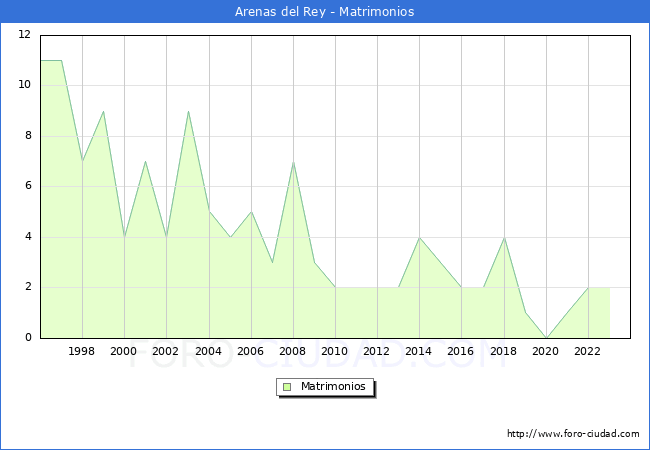Click the 2004 x-axis label
Image resolution: width=650 pixels, height=450 pixels.
(208, 352)
